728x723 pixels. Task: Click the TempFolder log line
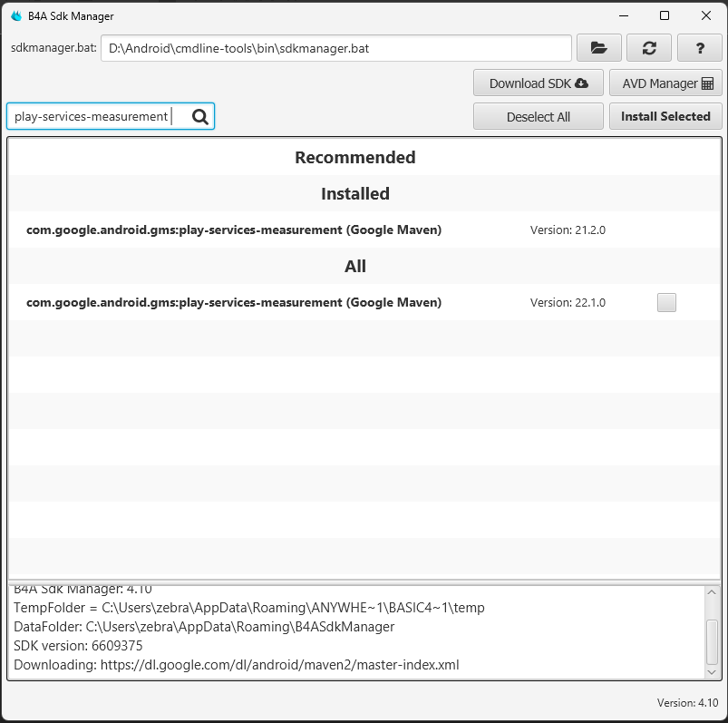click(248, 608)
